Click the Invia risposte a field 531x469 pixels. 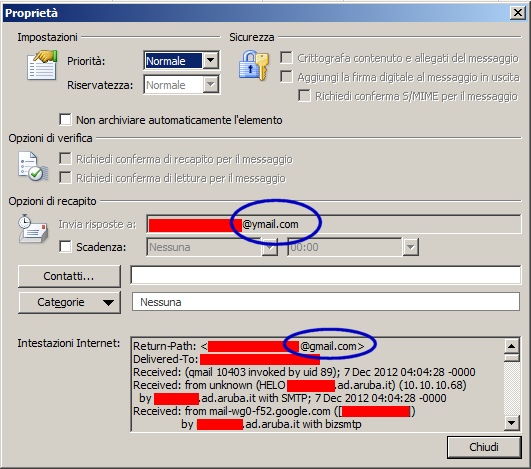tap(334, 224)
